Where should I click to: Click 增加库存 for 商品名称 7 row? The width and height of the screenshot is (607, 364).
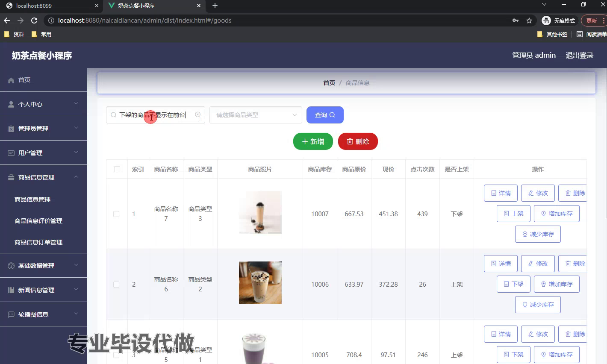coord(557,214)
